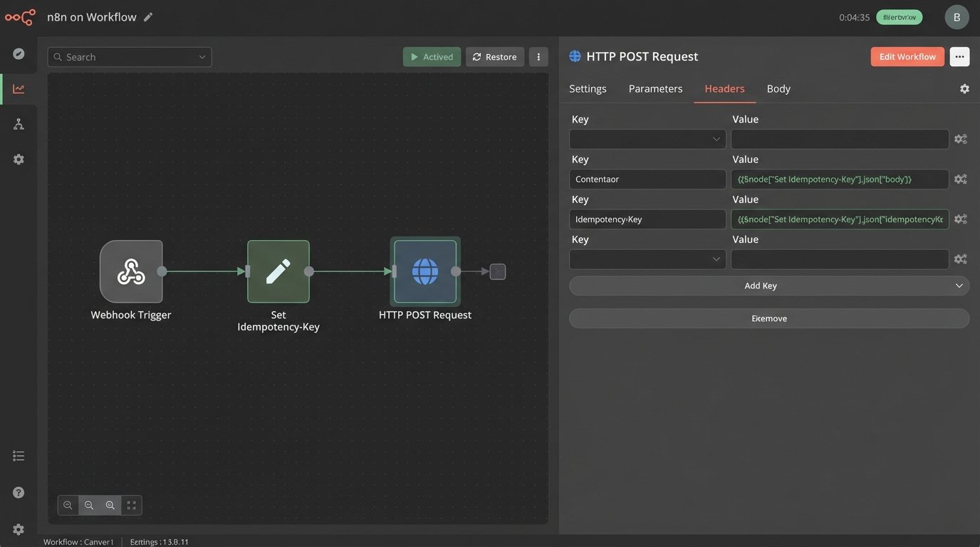The image size is (980, 547).
Task: Select the Webhook Trigger node icon
Action: [131, 271]
